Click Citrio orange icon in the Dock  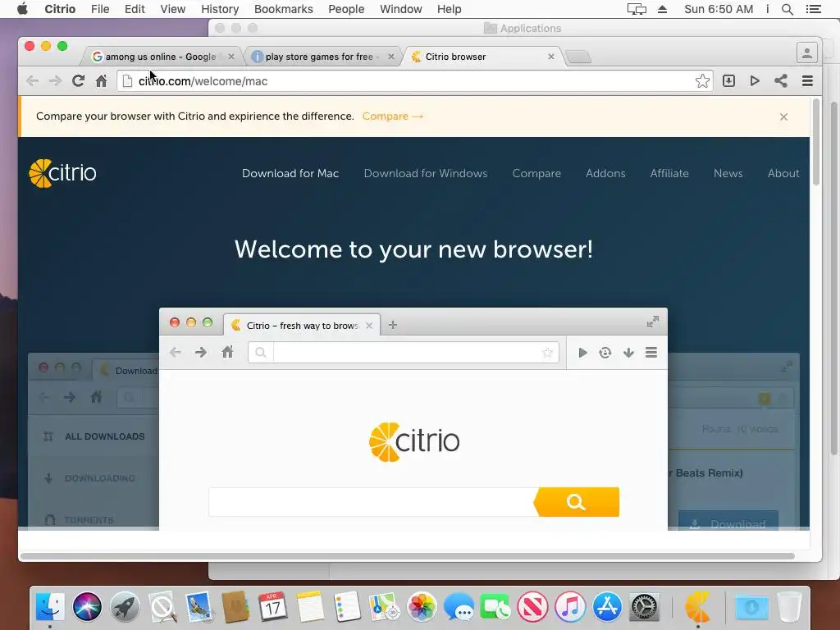tap(697, 607)
